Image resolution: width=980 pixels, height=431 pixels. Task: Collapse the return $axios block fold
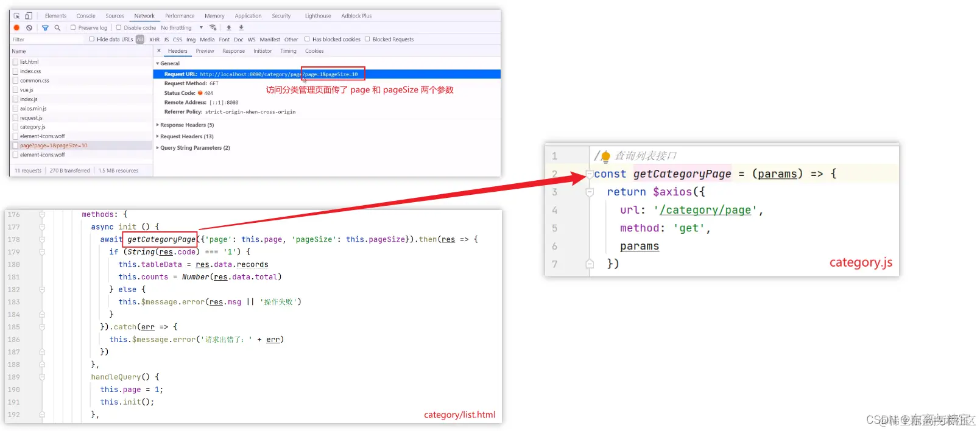(x=590, y=192)
